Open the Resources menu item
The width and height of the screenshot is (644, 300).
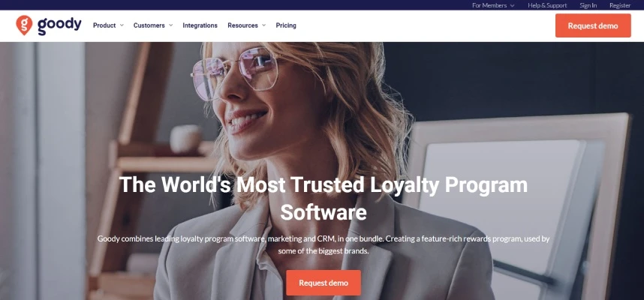tap(242, 25)
